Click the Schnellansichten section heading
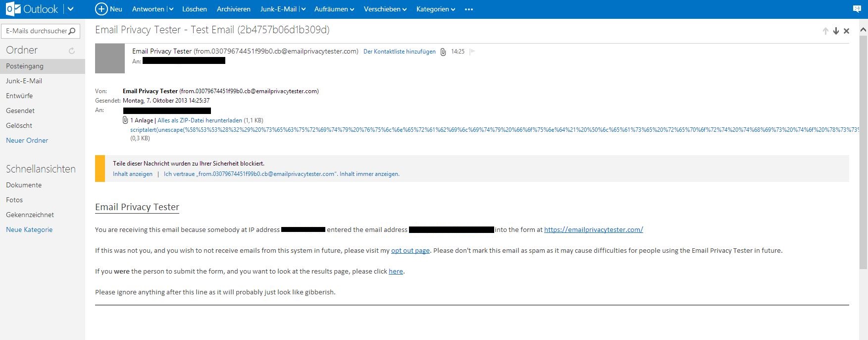 [41, 169]
